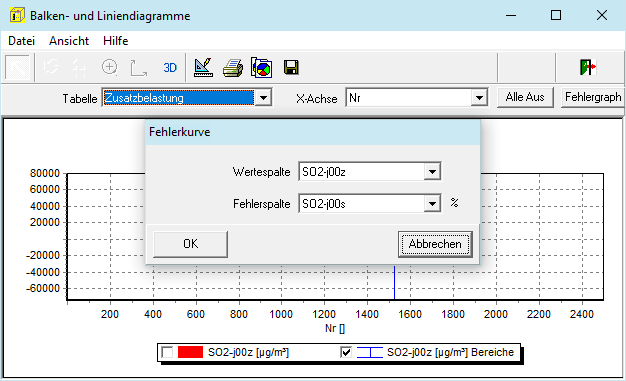626x381 pixels.
Task: Click the zoom-in magnifier toolbar icon
Action: (x=109, y=67)
